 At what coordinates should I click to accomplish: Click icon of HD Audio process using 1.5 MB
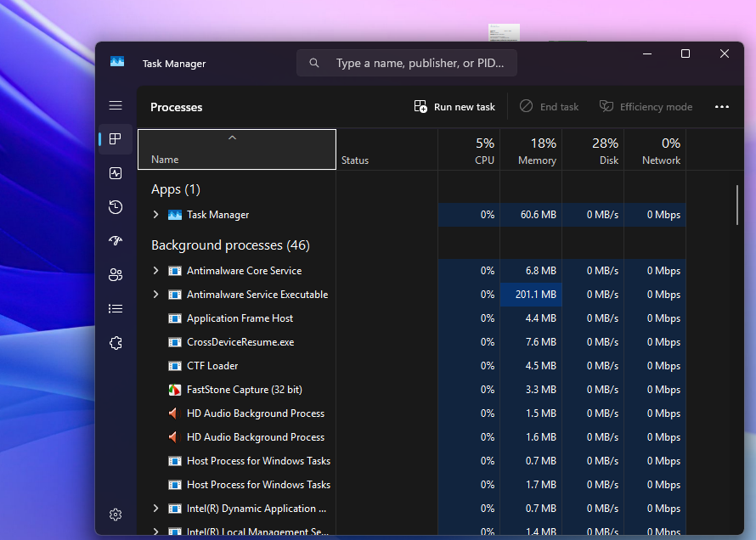point(174,413)
